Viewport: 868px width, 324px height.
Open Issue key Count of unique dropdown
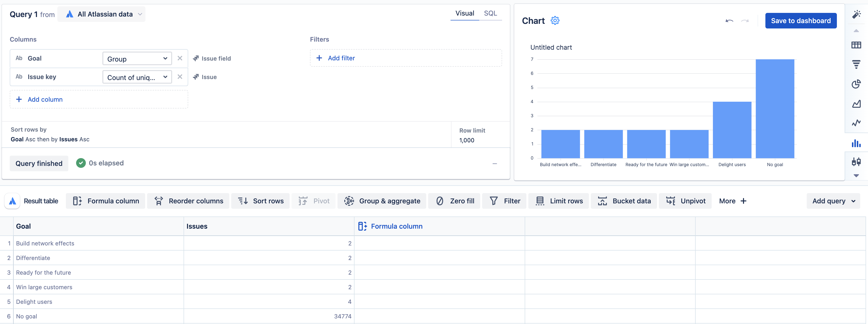pyautogui.click(x=137, y=77)
